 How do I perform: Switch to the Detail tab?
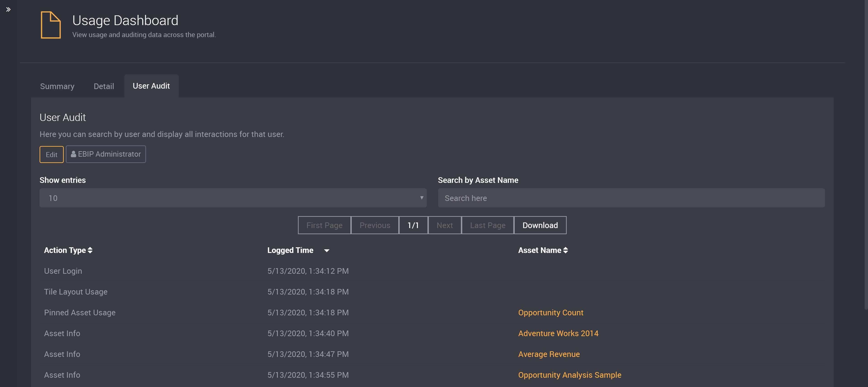(x=104, y=86)
